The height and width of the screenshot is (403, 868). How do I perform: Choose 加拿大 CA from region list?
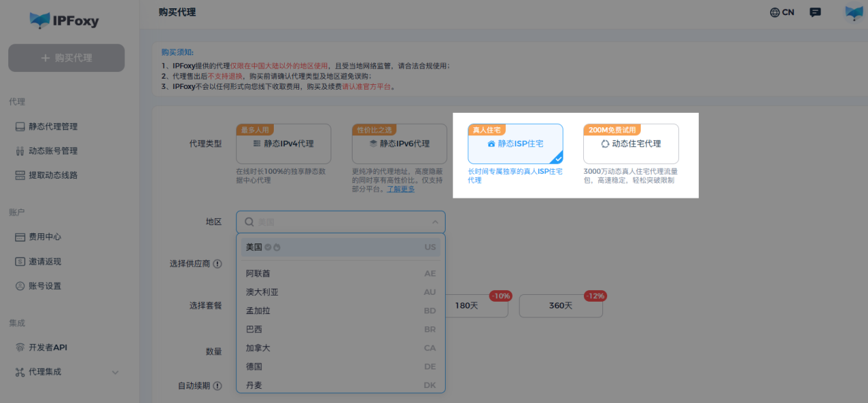(341, 348)
